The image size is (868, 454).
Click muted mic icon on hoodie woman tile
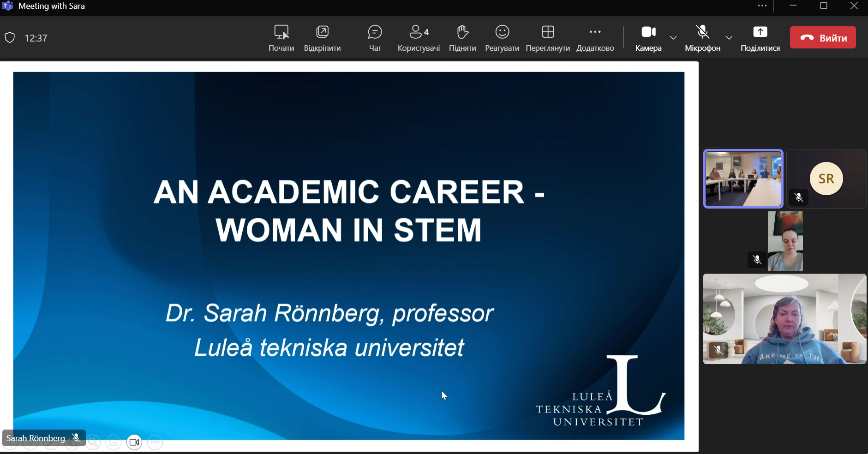click(718, 351)
